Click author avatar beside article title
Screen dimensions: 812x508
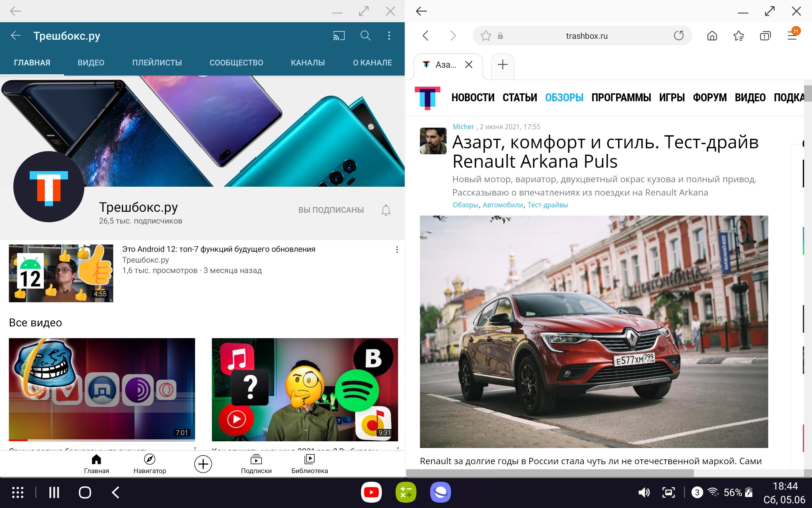click(433, 141)
